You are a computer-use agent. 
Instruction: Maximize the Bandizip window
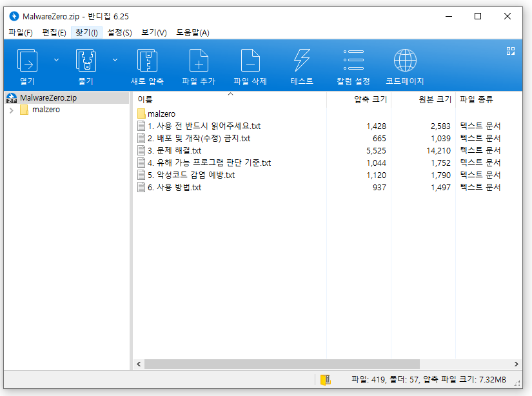478,16
